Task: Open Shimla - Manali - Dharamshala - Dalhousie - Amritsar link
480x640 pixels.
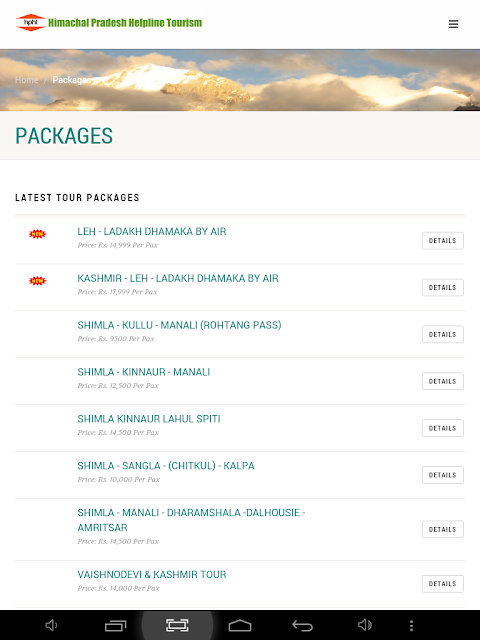Action: point(191,520)
